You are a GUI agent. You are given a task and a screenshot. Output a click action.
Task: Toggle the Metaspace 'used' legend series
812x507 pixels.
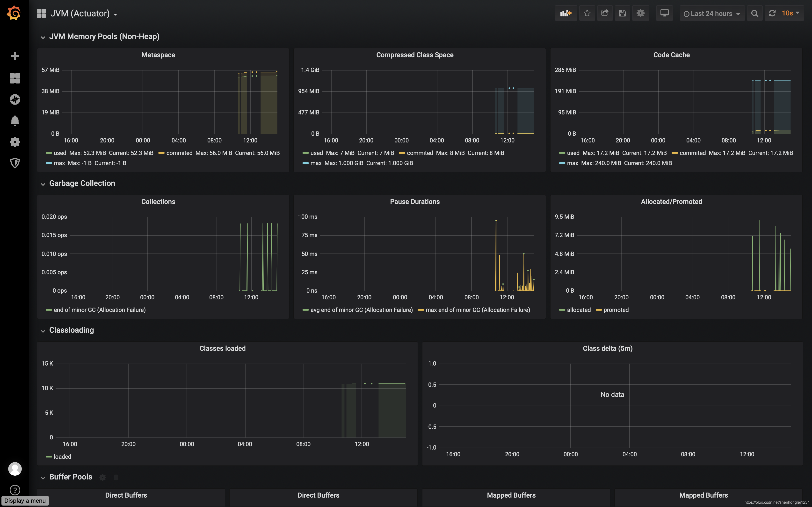tap(60, 153)
